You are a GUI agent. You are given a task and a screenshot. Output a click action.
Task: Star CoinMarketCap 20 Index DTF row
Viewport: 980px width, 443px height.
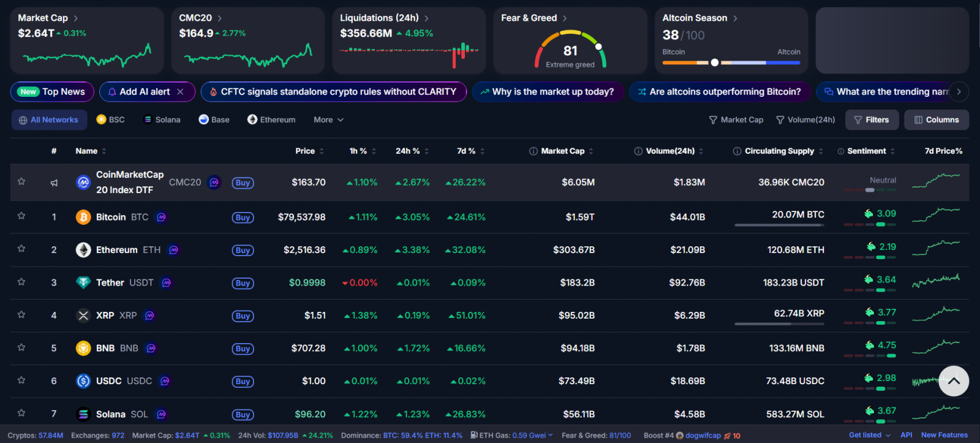tap(21, 181)
